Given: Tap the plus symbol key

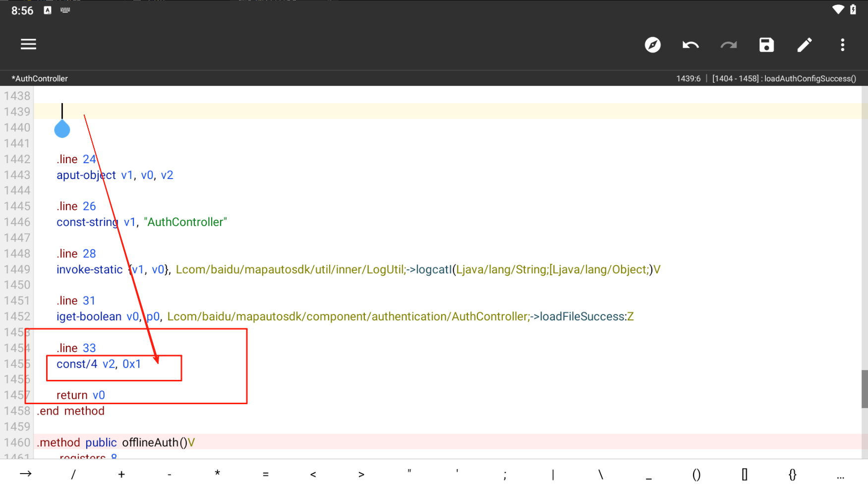Looking at the screenshot, I should click(121, 475).
